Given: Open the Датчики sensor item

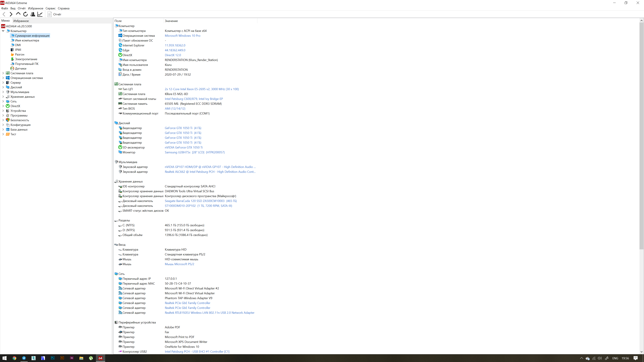Looking at the screenshot, I should point(18,68).
